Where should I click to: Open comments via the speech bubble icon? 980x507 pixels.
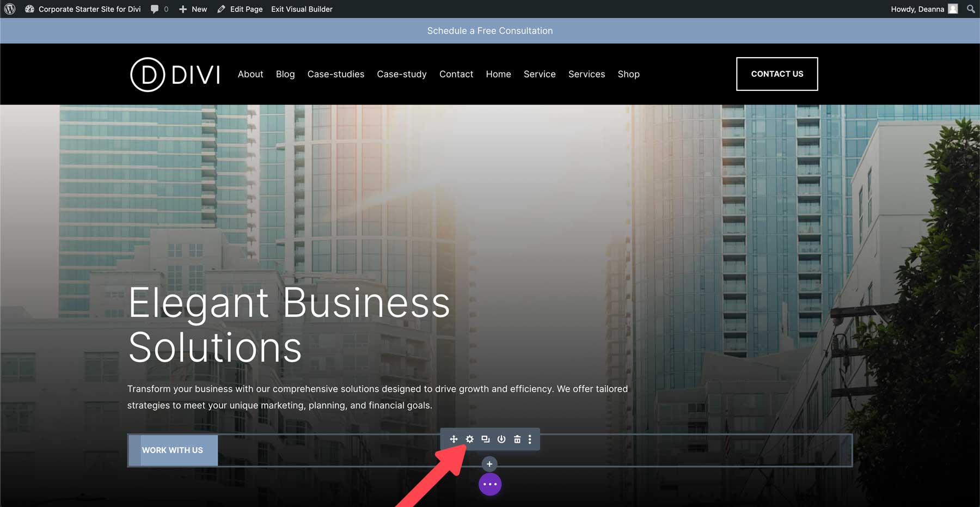tap(156, 9)
